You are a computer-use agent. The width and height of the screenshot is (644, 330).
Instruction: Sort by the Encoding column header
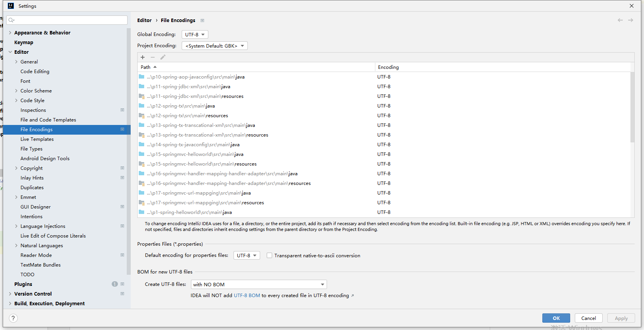[503, 67]
